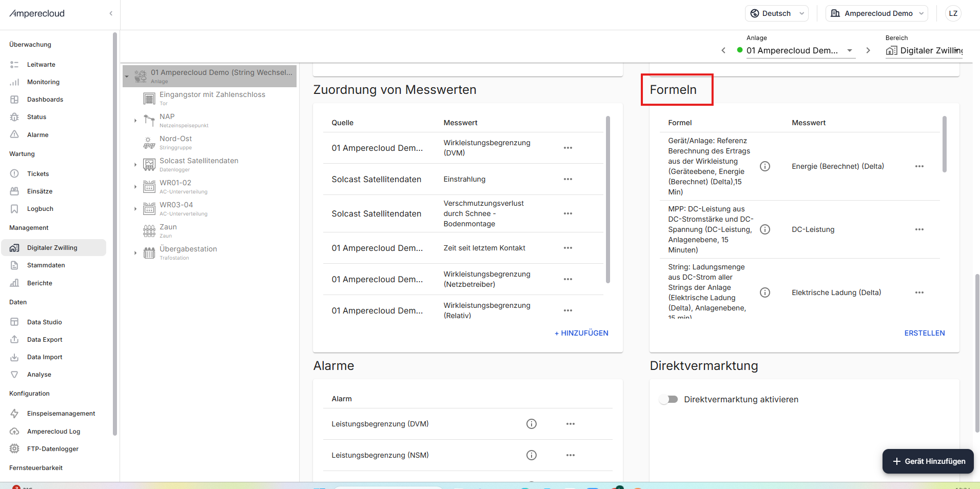Open user profile LZ avatar
This screenshot has width=980, height=489.
click(x=953, y=13)
